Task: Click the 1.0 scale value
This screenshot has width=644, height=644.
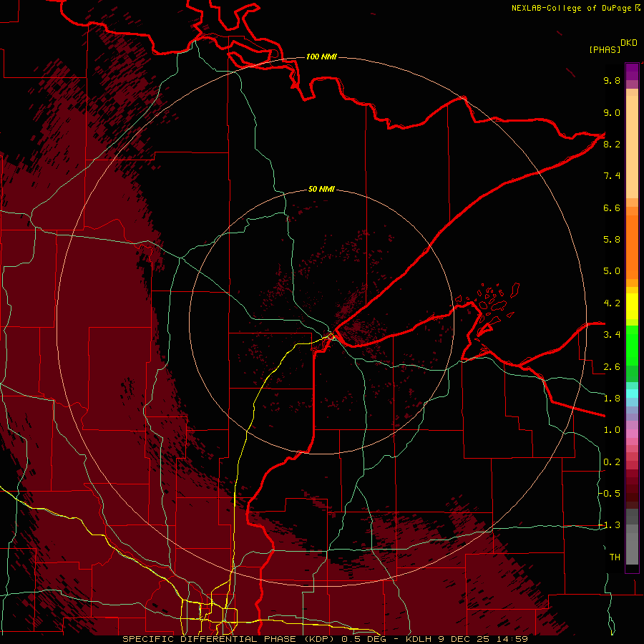Action: (612, 430)
